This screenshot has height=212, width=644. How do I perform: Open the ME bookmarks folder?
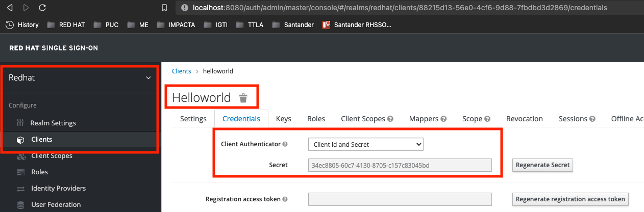pos(137,24)
